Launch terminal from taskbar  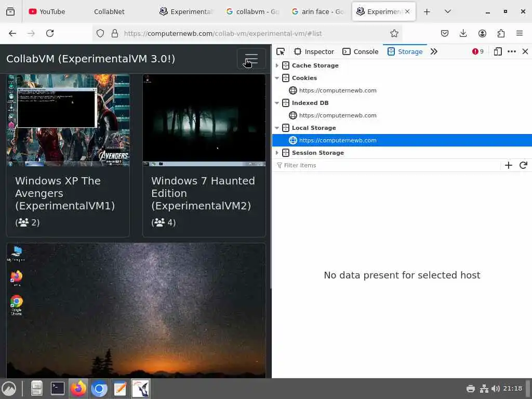click(57, 389)
